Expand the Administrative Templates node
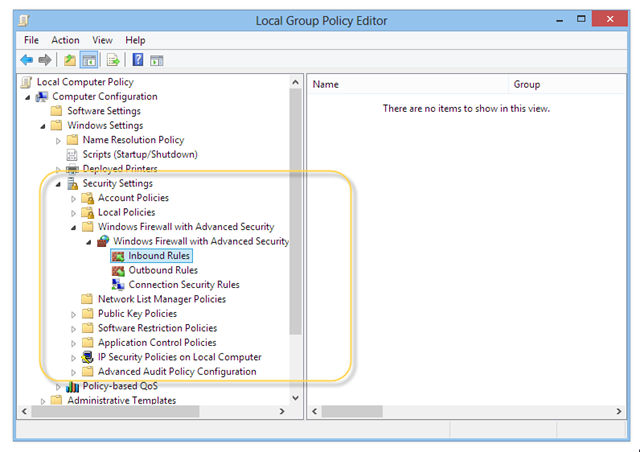This screenshot has height=452, width=640. pyautogui.click(x=43, y=401)
